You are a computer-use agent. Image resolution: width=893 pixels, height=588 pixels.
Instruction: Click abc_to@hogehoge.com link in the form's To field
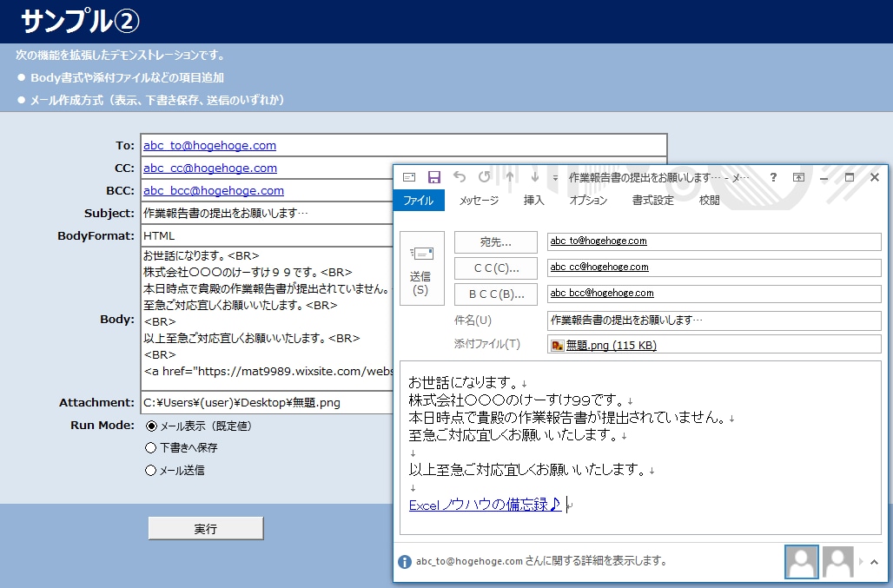coord(209,146)
